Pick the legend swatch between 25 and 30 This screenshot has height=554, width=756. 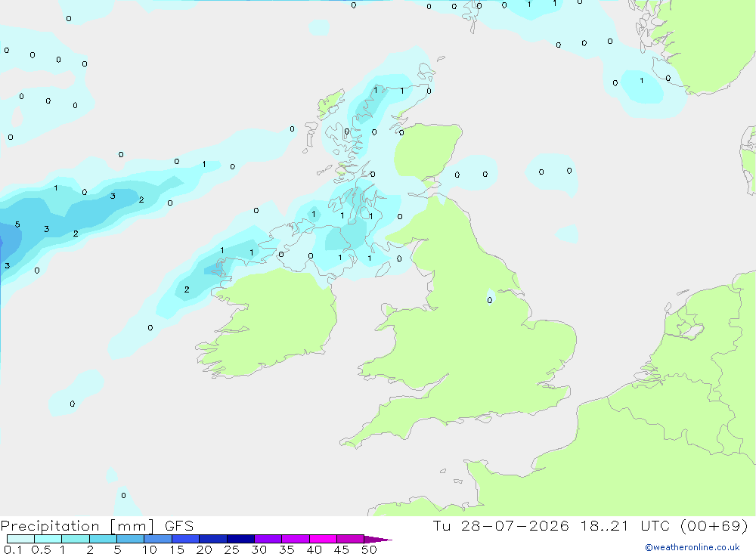pos(240,539)
